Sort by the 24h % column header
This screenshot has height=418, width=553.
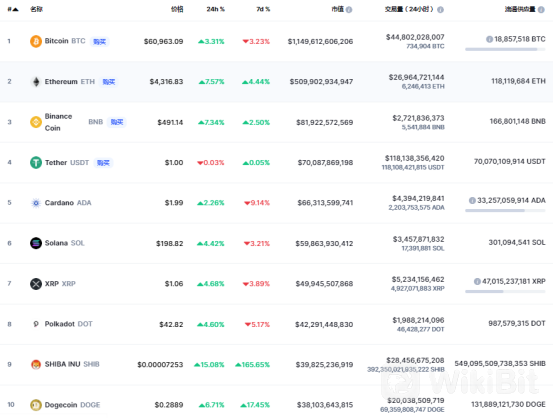coord(215,9)
